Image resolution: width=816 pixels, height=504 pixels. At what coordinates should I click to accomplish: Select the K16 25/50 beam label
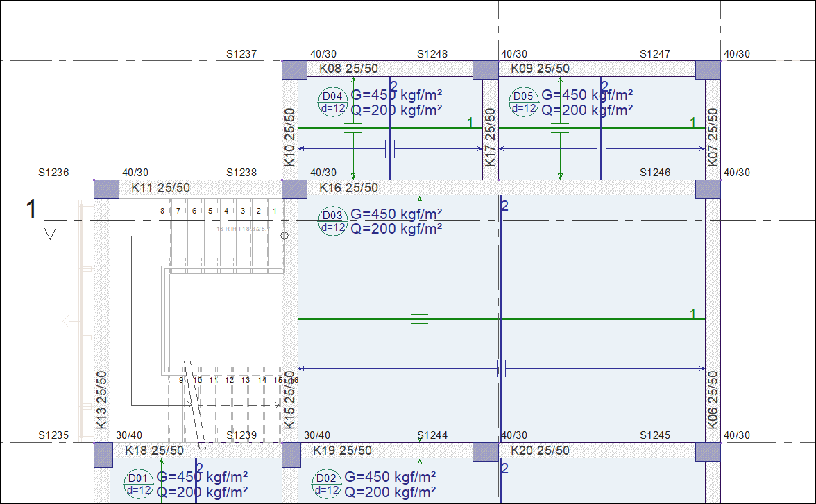(x=348, y=188)
